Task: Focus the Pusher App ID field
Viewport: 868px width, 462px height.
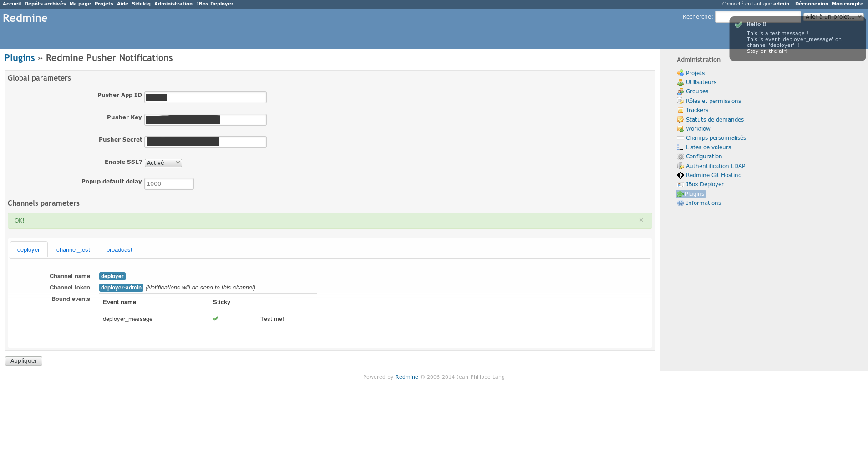Action: [205, 97]
